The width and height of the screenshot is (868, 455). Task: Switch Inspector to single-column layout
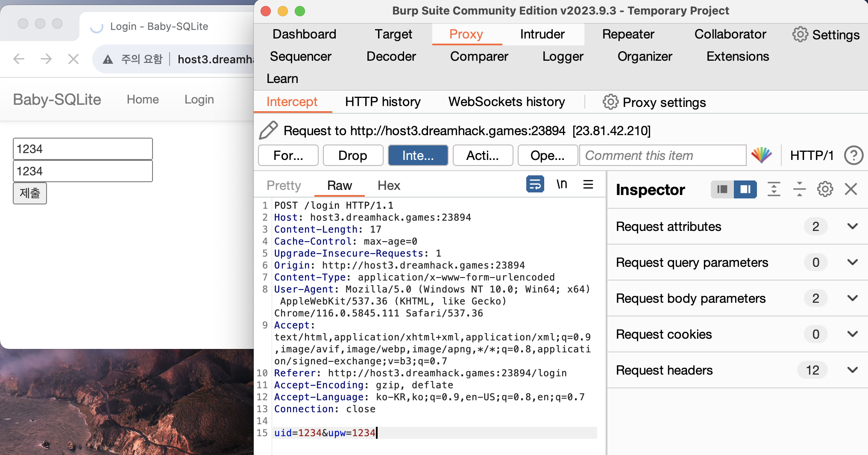click(x=722, y=189)
